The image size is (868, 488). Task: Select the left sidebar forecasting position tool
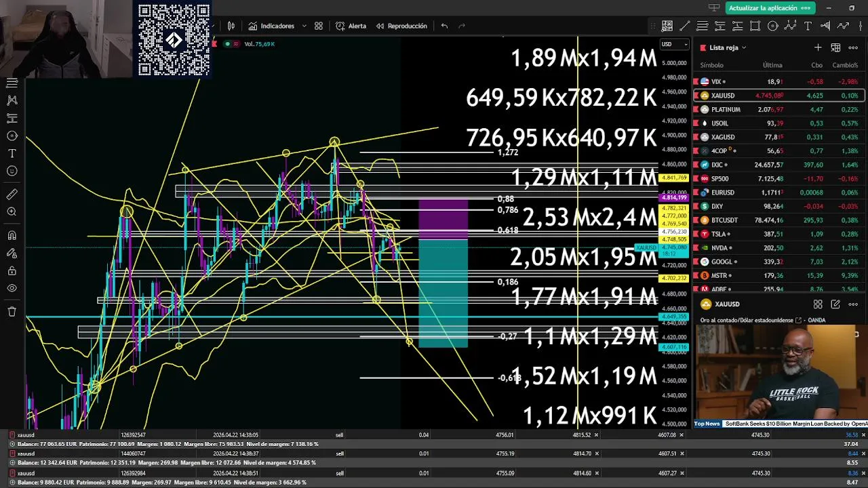click(x=12, y=118)
